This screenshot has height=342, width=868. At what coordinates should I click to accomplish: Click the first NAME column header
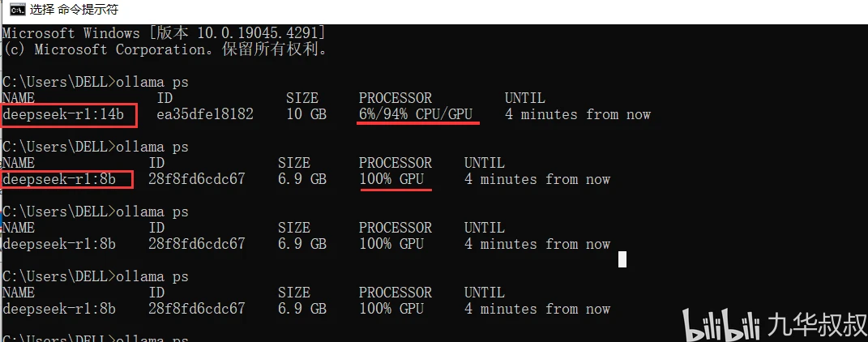point(19,98)
